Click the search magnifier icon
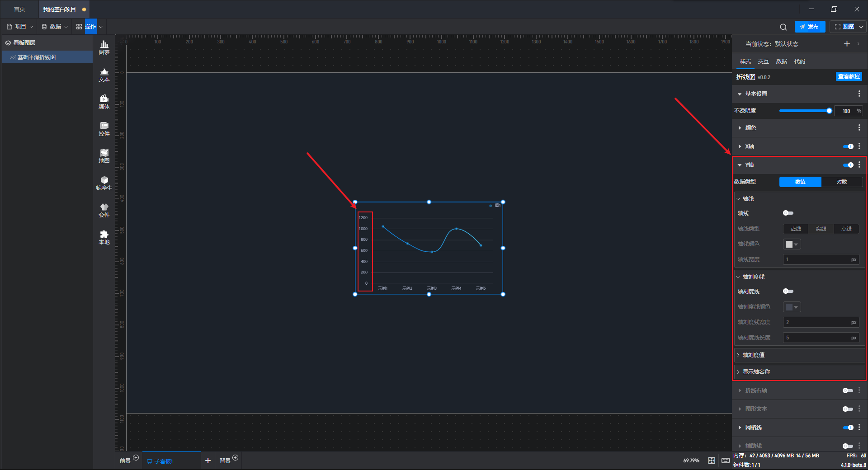The height and width of the screenshot is (470, 868). pos(783,27)
